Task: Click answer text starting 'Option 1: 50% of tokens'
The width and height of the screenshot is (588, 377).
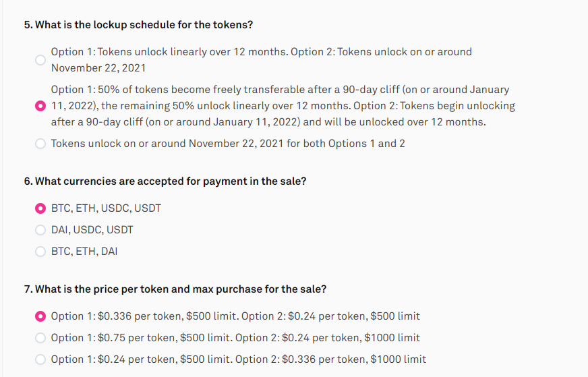Action: [x=283, y=106]
